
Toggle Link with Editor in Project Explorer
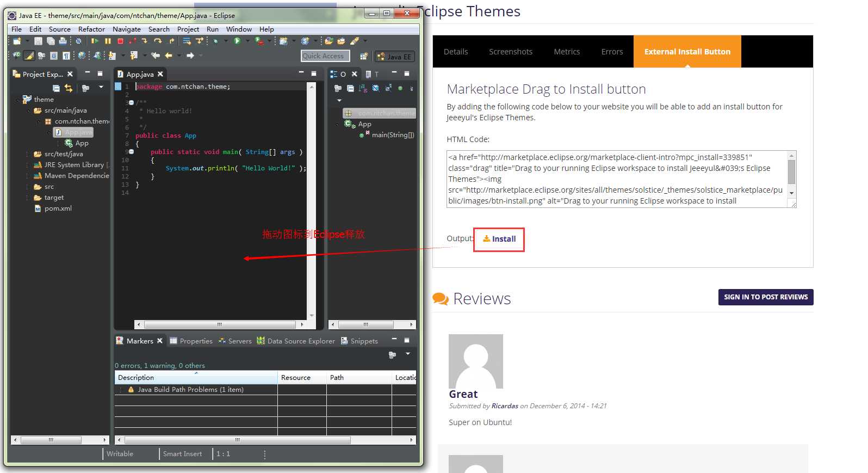pos(69,88)
